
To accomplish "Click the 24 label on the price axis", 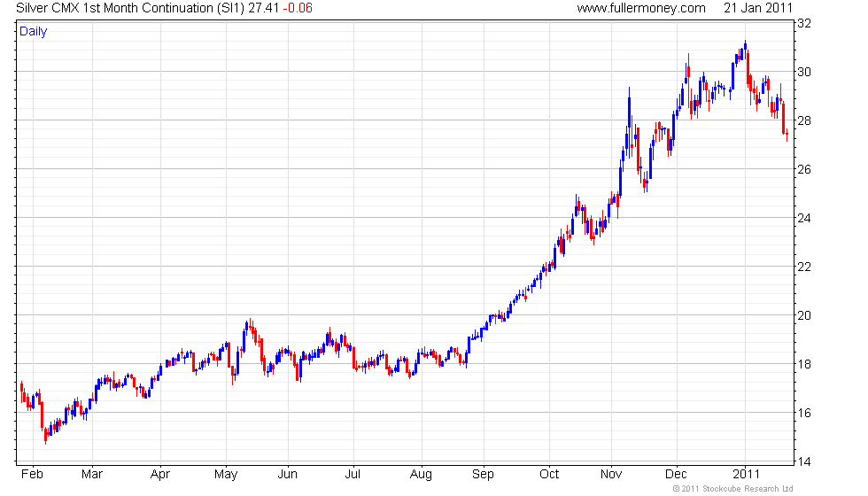I will (804, 218).
